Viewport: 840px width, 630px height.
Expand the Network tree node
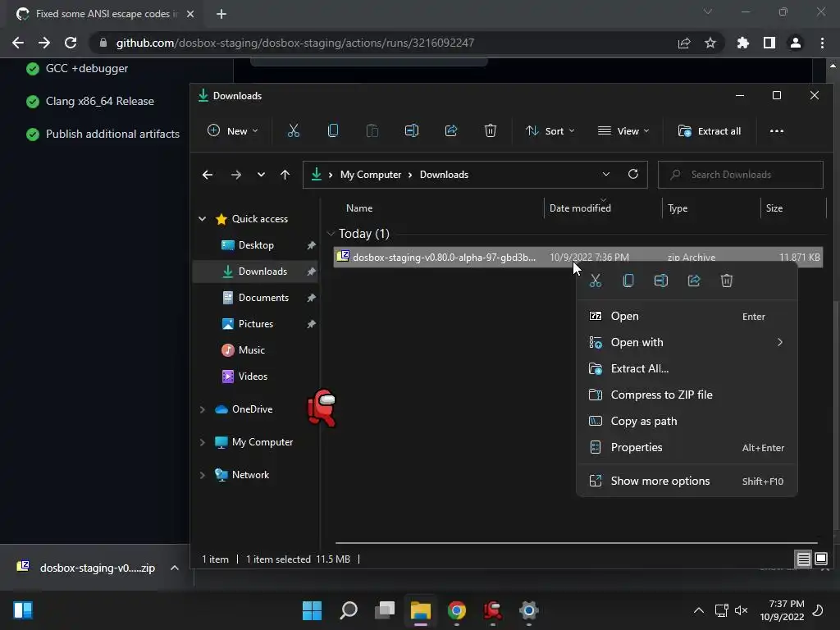[203, 475]
